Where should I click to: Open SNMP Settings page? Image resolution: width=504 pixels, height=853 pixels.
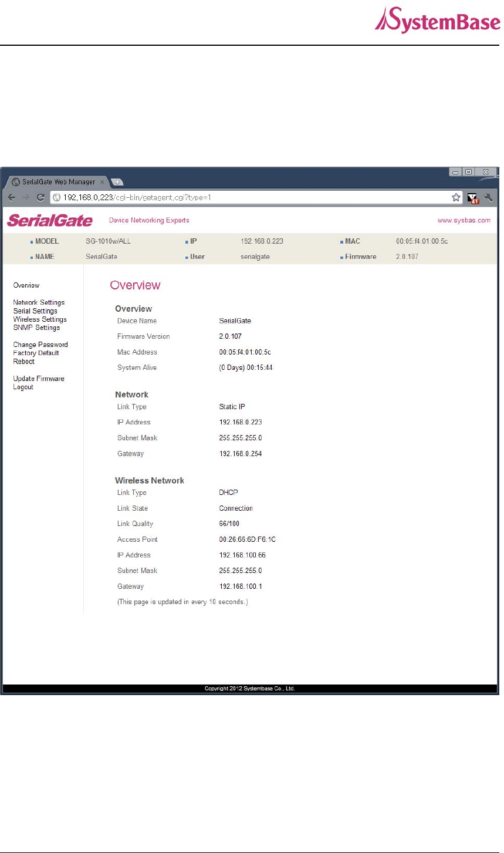(36, 328)
